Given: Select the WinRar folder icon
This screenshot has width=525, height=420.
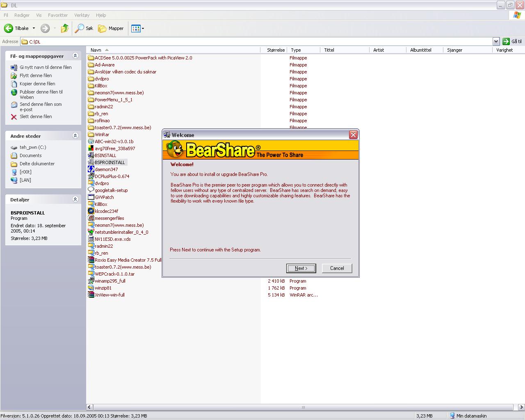Looking at the screenshot, I should [x=91, y=135].
